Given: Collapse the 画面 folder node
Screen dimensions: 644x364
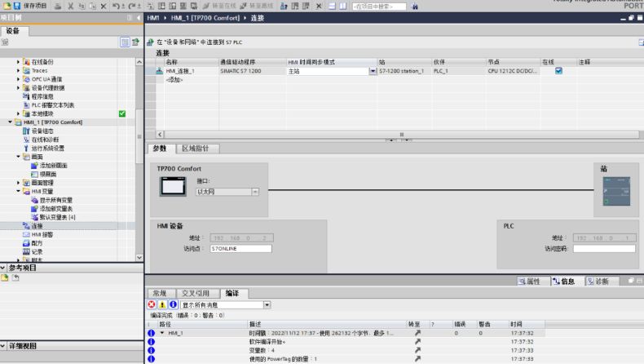Looking at the screenshot, I should pos(18,157).
